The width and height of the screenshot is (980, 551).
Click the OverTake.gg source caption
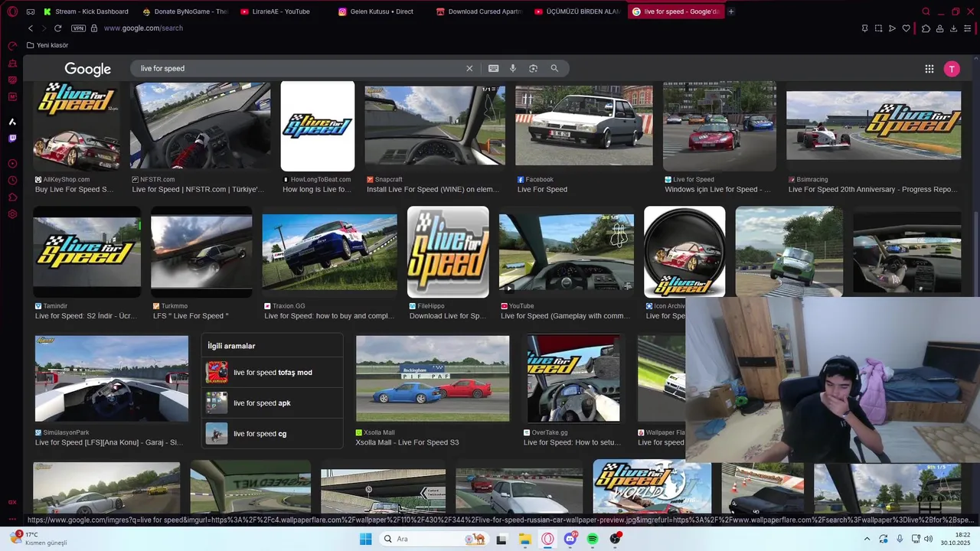tap(549, 432)
